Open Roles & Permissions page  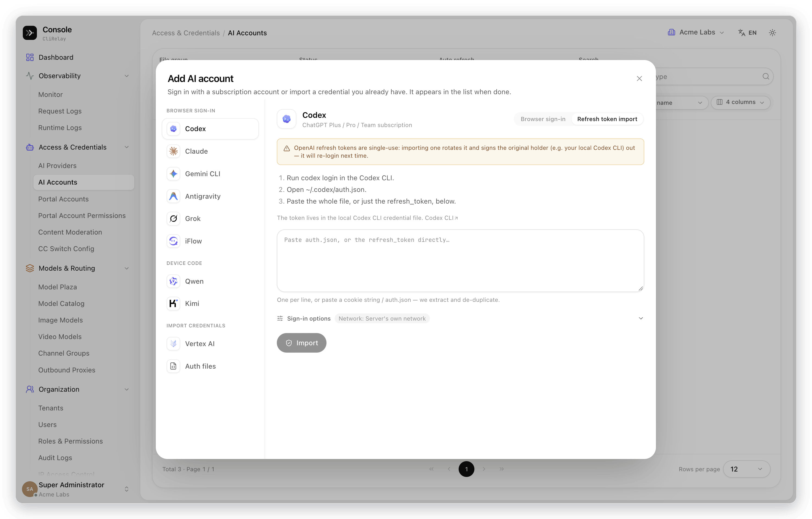[71, 441]
